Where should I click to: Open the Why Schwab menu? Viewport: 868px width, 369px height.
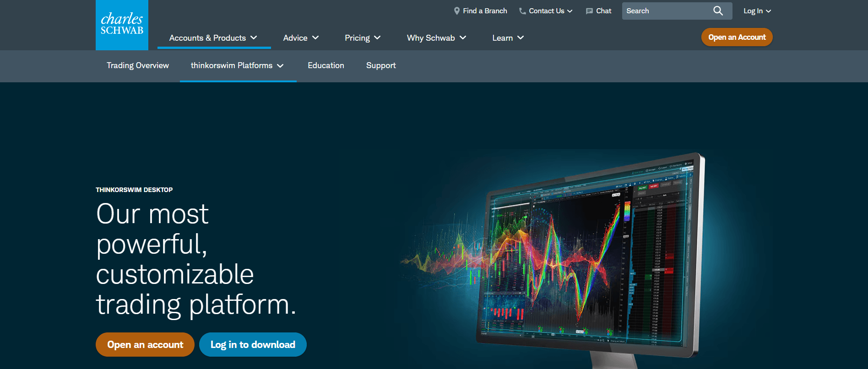(436, 38)
